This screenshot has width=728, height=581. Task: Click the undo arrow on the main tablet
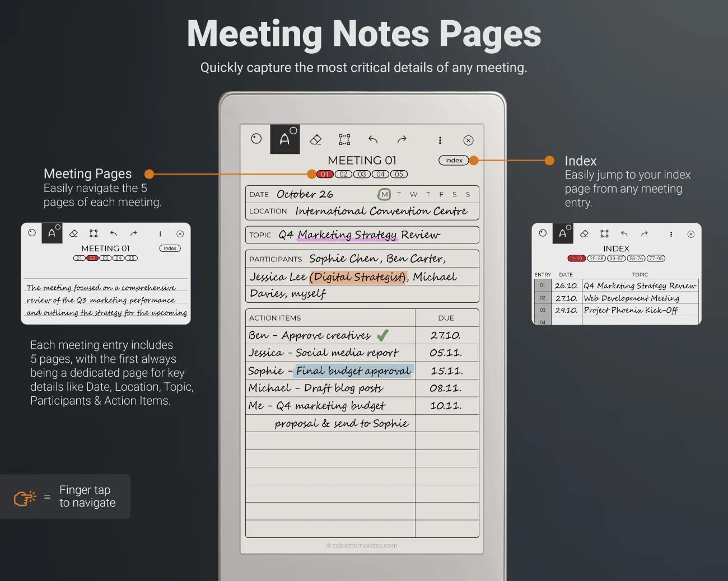(373, 140)
